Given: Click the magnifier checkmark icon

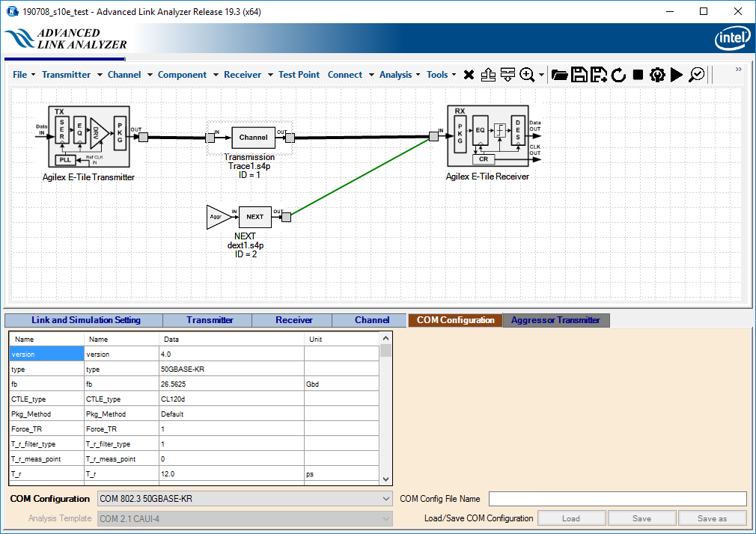Looking at the screenshot, I should [x=697, y=75].
